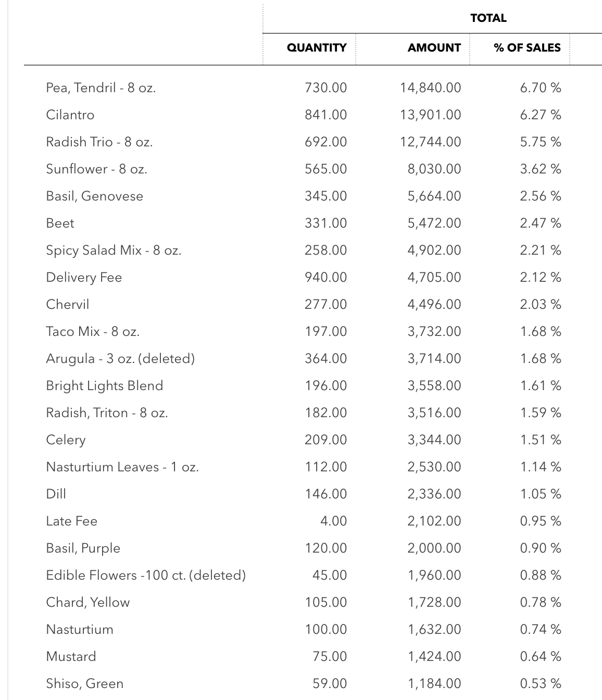The width and height of the screenshot is (602, 700).
Task: Open the Arugula - 3 oz. (deleted) item
Action: (x=120, y=358)
